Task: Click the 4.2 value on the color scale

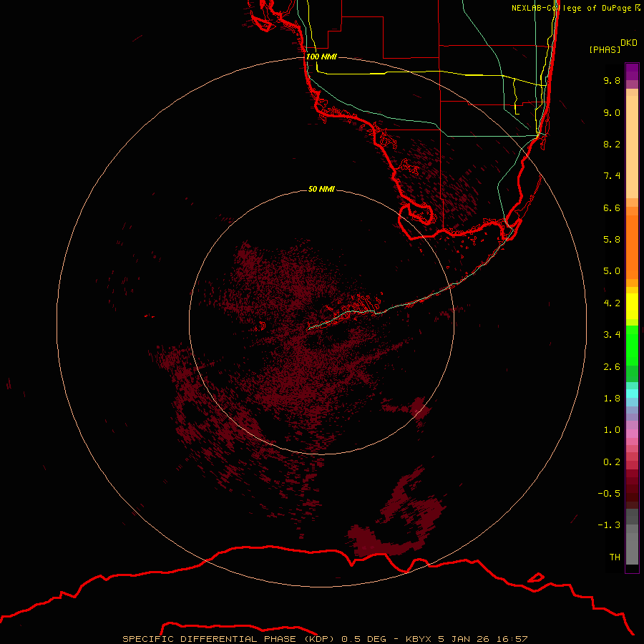Action: click(612, 303)
